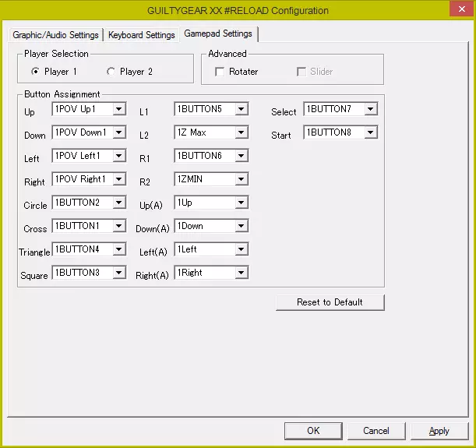The height and width of the screenshot is (448, 476).
Task: Confirm settings with the OK button
Action: [313, 431]
